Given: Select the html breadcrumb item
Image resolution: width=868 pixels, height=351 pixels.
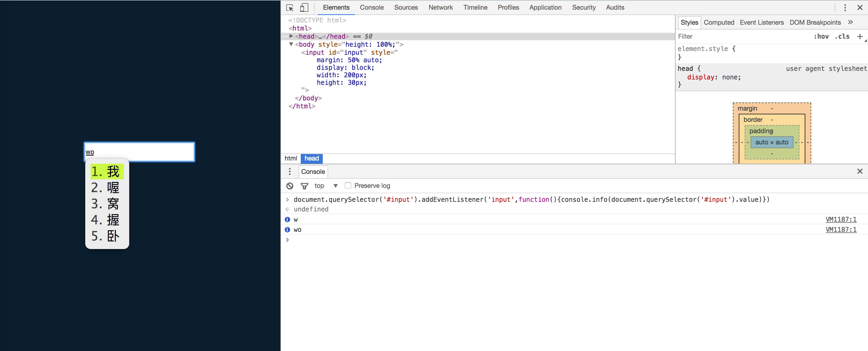Looking at the screenshot, I should click(x=291, y=159).
